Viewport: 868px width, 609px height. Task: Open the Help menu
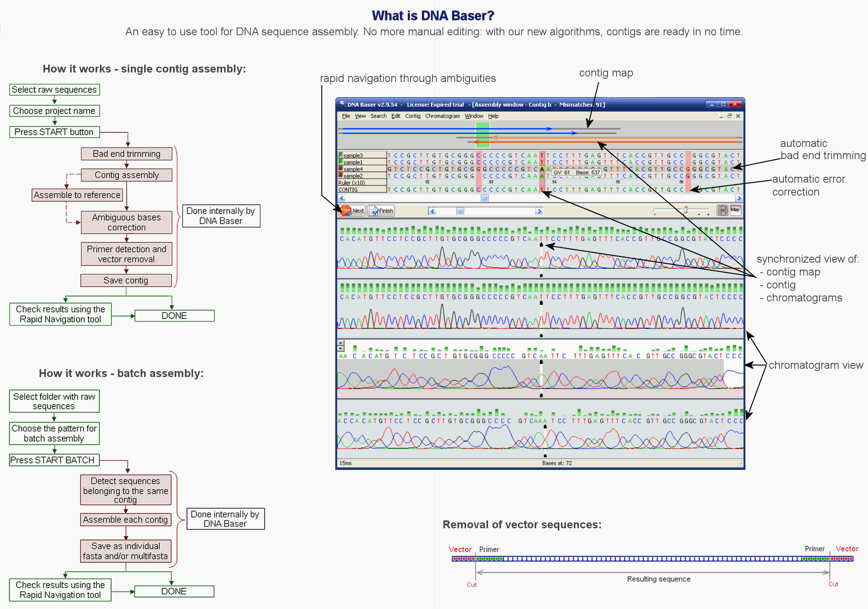tap(493, 116)
